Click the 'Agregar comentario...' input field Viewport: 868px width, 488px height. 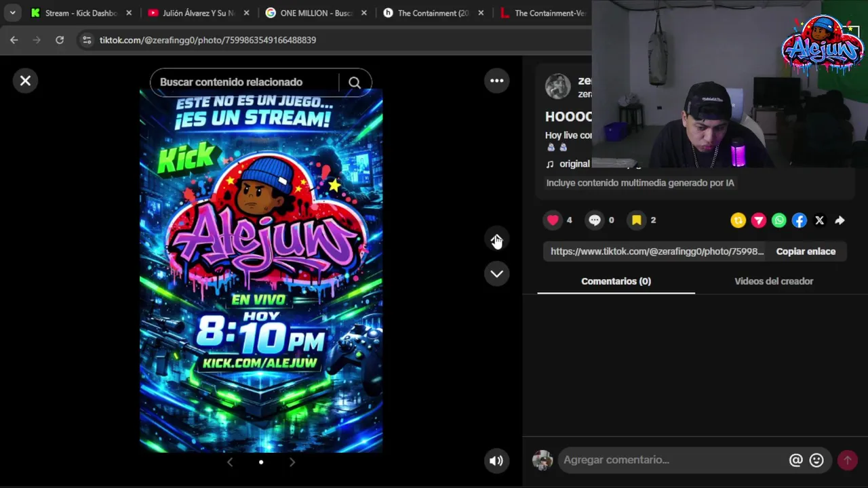671,460
